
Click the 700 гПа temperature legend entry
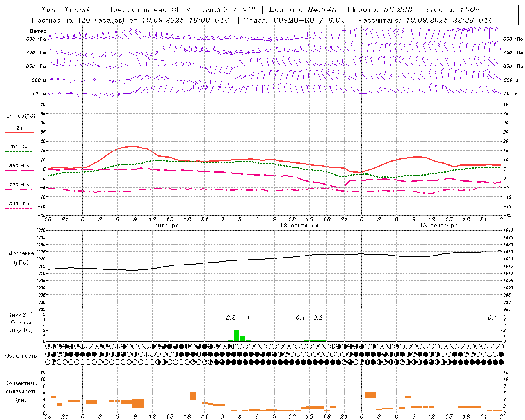click(x=19, y=185)
